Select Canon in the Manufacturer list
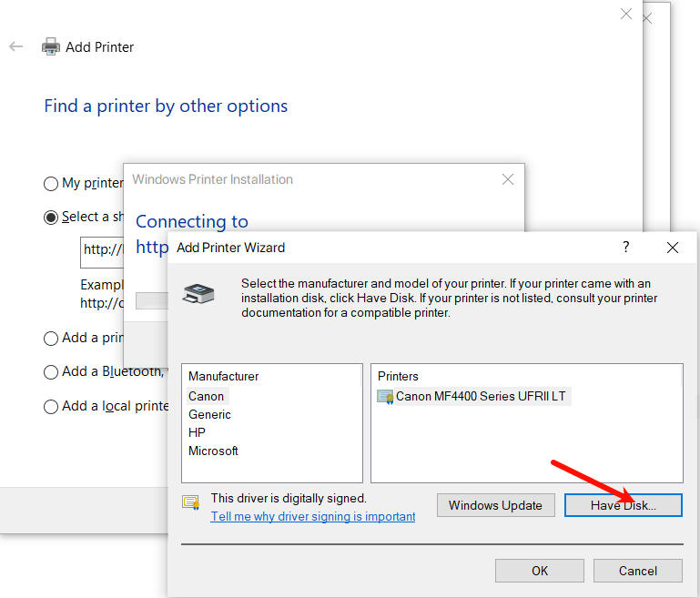700x598 pixels. click(206, 396)
